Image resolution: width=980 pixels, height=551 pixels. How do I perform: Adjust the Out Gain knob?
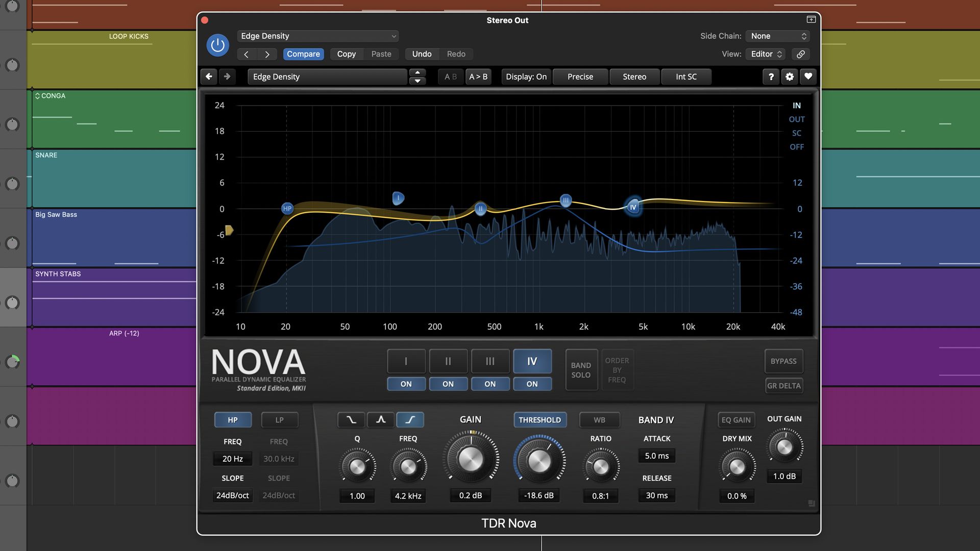point(785,446)
